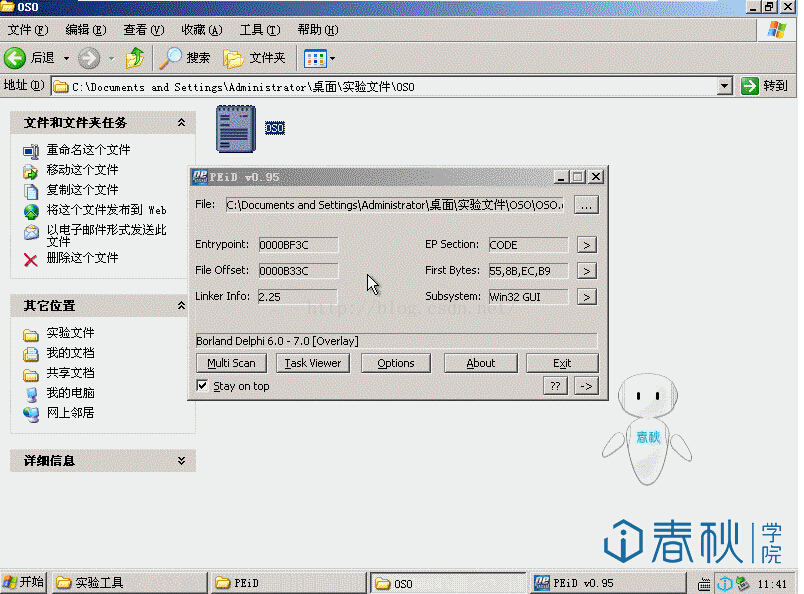The image size is (804, 594).
Task: Click Borland Delphi 6.0 - 7.0 [Overlay] result
Action: coord(396,341)
